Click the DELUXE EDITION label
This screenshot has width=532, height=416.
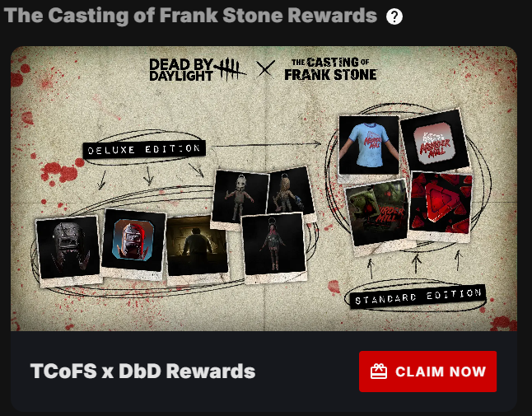click(x=144, y=149)
